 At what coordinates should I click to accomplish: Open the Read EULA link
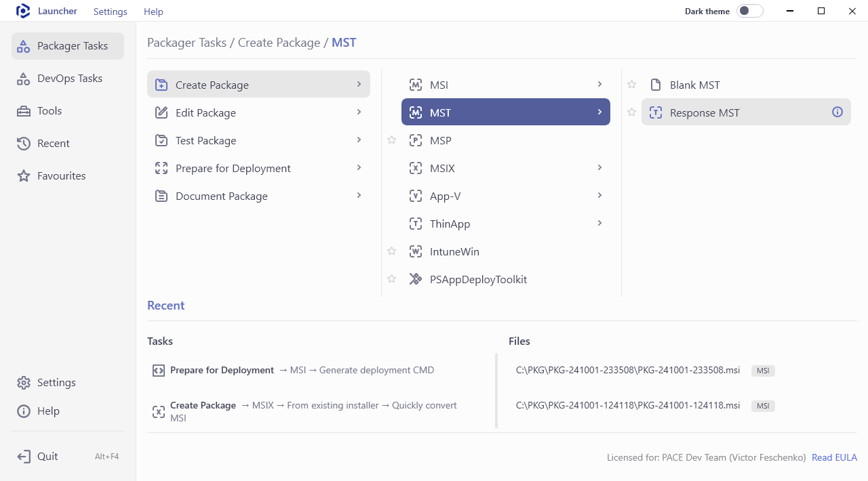834,458
